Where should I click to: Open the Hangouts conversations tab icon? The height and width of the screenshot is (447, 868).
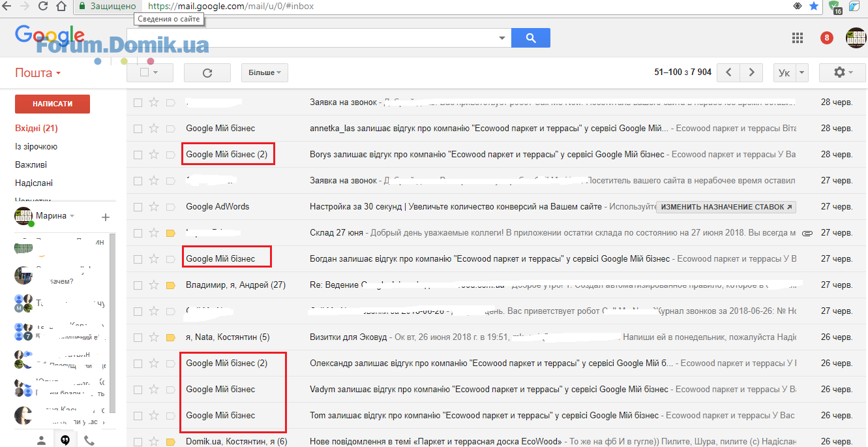65,440
